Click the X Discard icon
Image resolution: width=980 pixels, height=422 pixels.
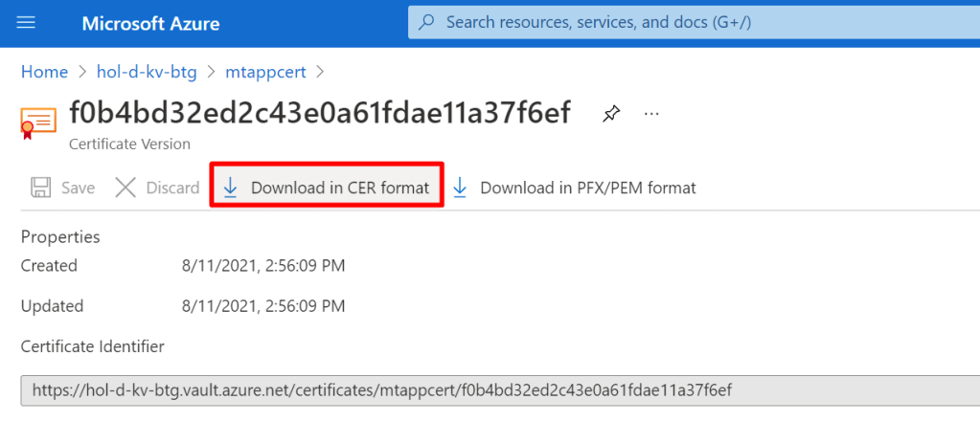125,188
